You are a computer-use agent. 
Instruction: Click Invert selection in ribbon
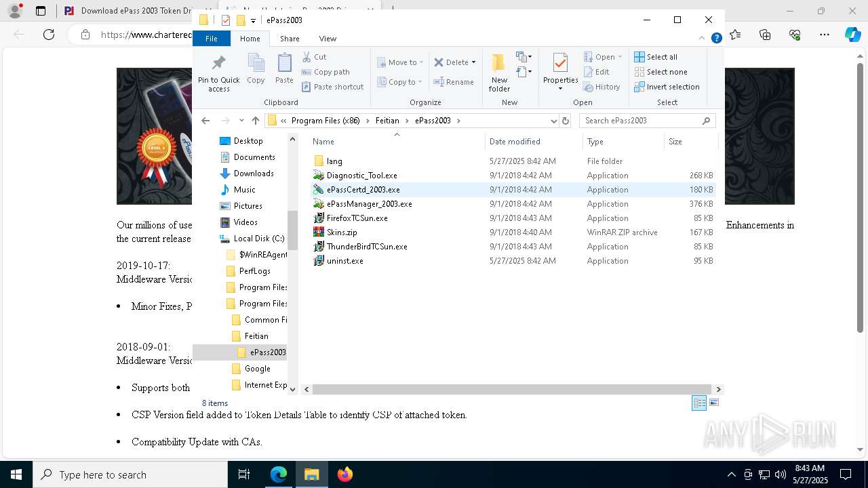click(667, 87)
